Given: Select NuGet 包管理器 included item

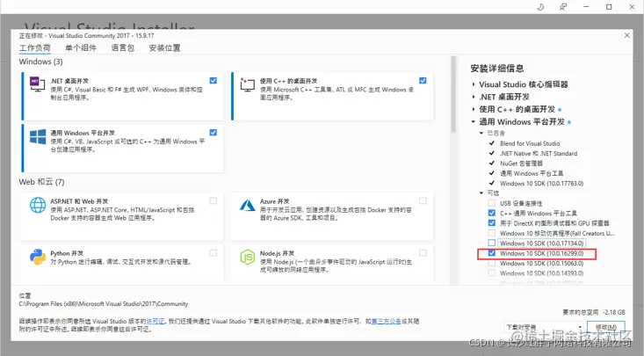Looking at the screenshot, I should [521, 163].
